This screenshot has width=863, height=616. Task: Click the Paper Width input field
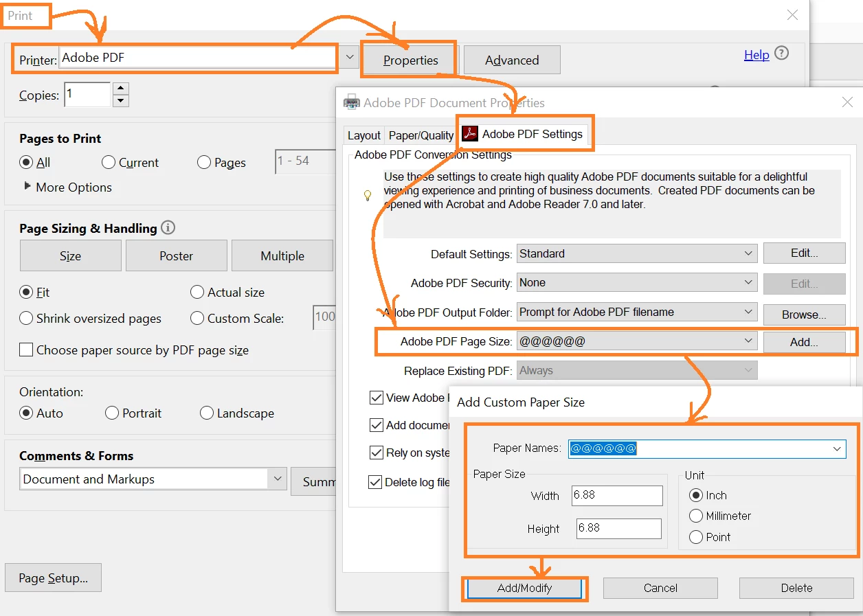[617, 495]
